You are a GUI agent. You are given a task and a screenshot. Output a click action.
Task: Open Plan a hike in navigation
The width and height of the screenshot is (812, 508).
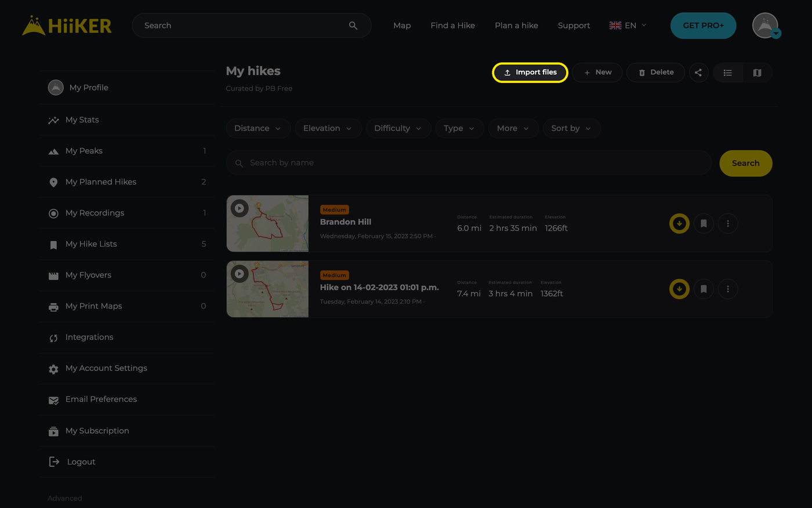[516, 26]
